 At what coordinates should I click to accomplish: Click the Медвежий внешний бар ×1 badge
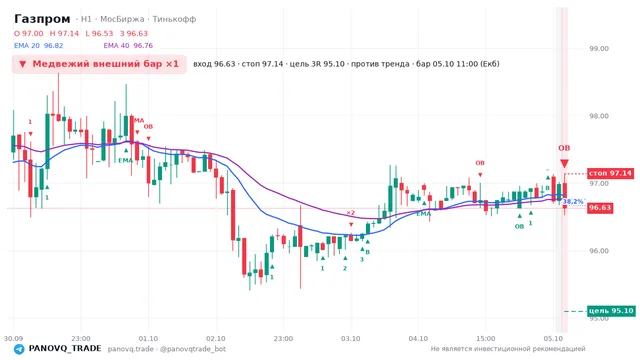[99, 64]
